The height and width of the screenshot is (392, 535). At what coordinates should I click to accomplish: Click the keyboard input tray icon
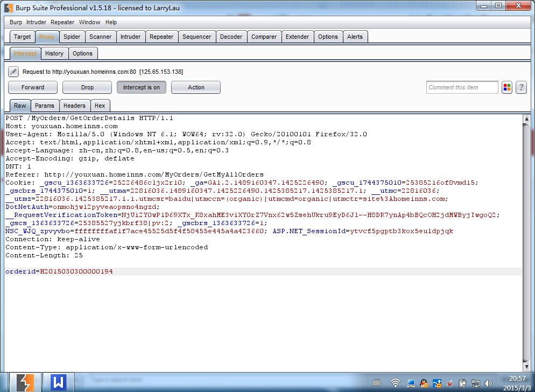coord(377,382)
